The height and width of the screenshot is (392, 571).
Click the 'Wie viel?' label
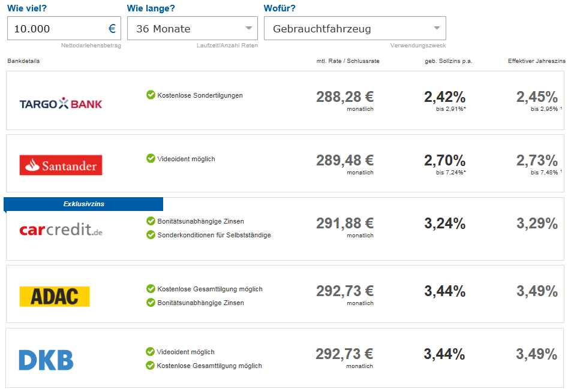pos(27,8)
